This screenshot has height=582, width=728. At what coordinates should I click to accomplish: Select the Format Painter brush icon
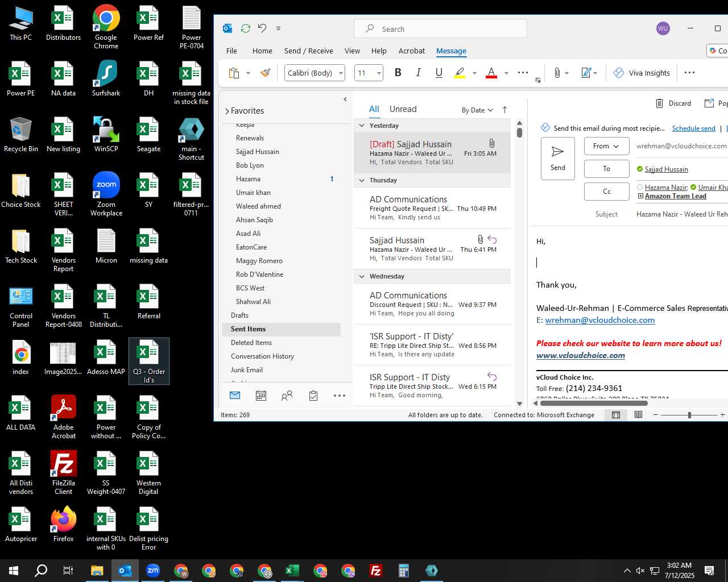click(265, 73)
